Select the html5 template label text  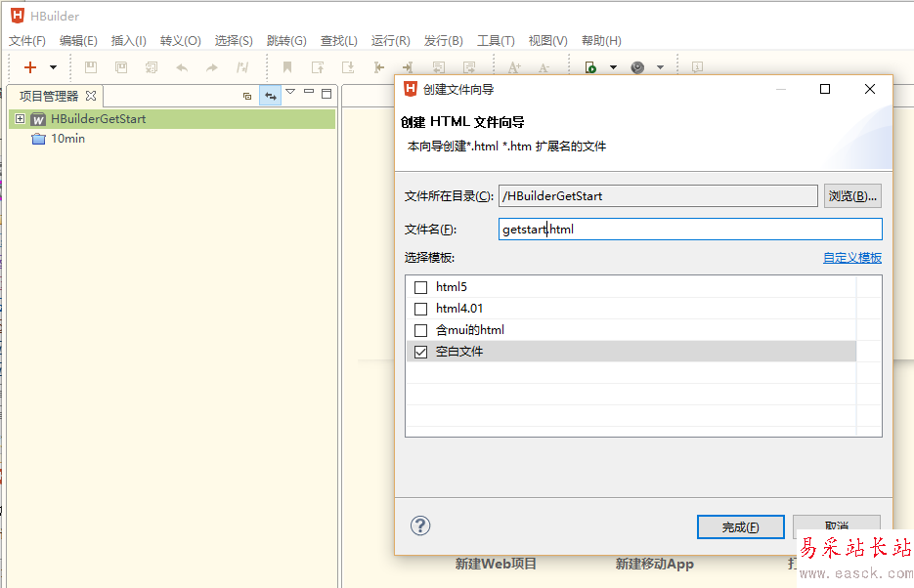pyautogui.click(x=452, y=287)
